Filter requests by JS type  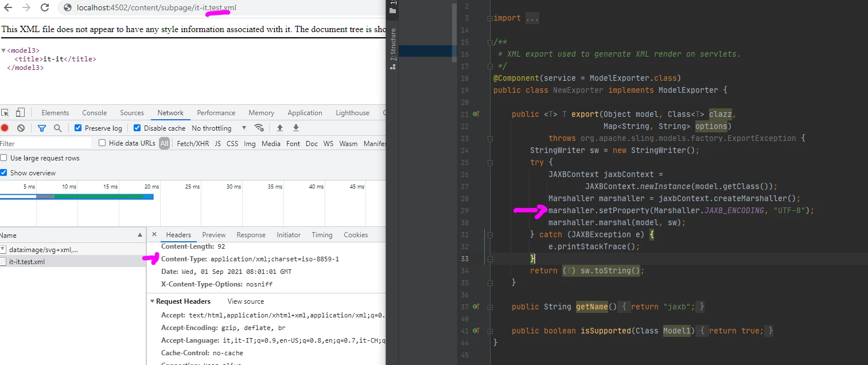pos(218,144)
